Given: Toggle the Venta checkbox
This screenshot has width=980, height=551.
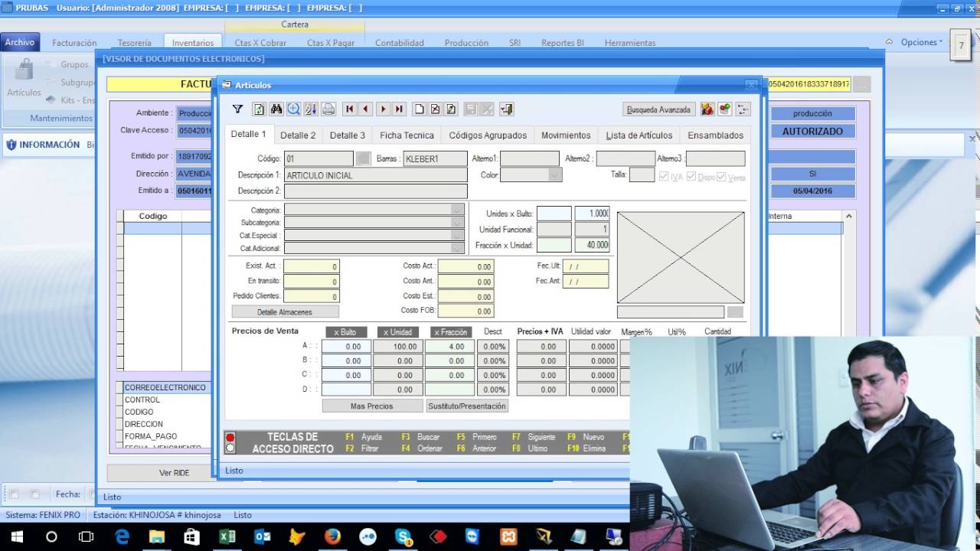Looking at the screenshot, I should (721, 177).
